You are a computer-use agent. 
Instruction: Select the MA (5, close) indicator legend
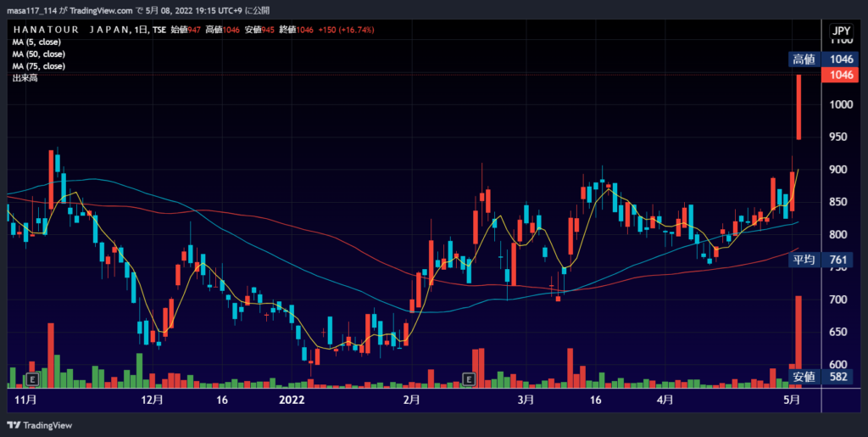36,42
